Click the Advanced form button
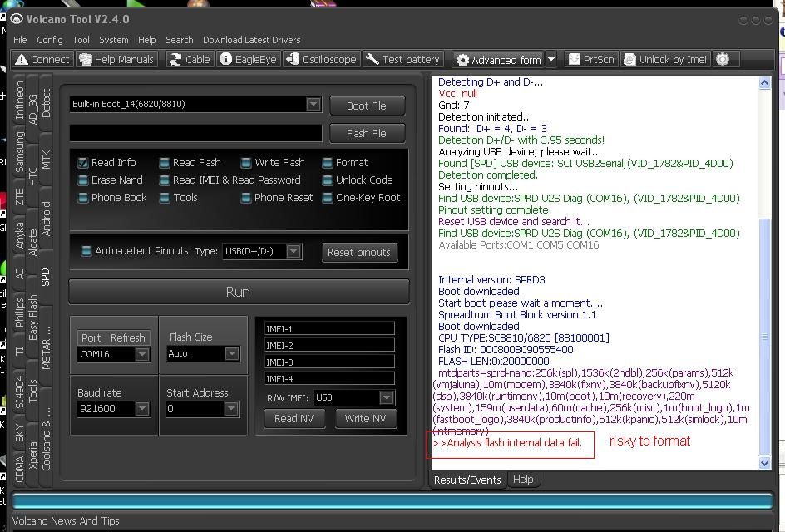This screenshot has height=532, width=785. point(499,60)
